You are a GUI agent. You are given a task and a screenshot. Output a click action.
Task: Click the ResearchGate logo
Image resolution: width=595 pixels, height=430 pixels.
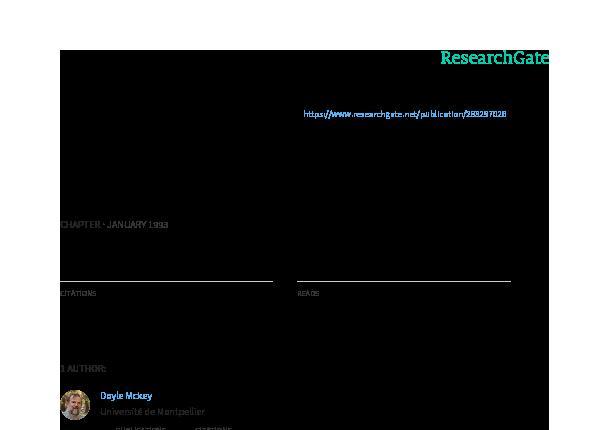point(494,58)
